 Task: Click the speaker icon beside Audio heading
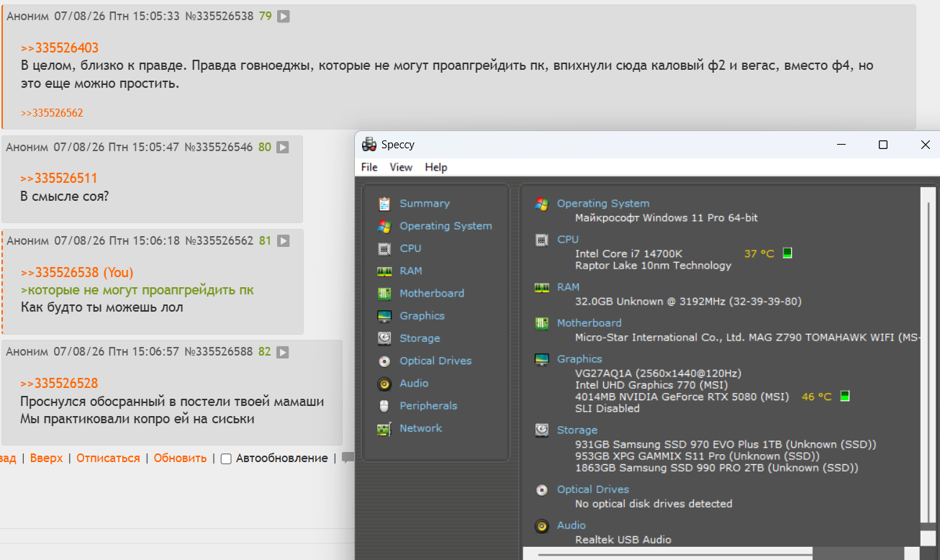click(542, 526)
